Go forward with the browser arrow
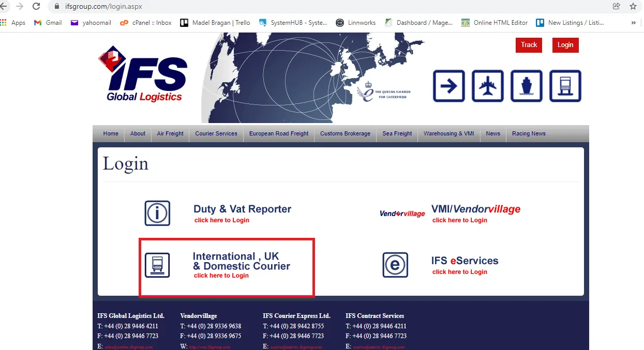Viewport: 644px width, 350px height. (x=20, y=6)
